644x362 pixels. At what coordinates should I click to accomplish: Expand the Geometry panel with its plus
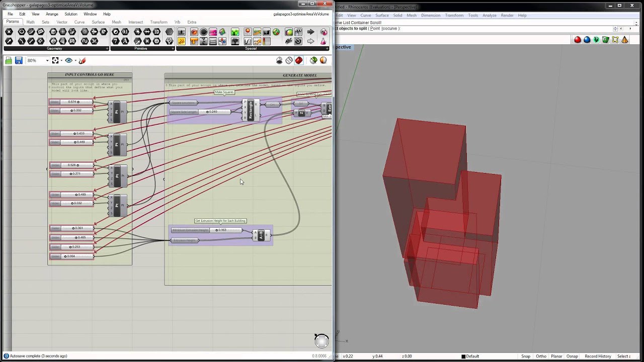[107, 48]
